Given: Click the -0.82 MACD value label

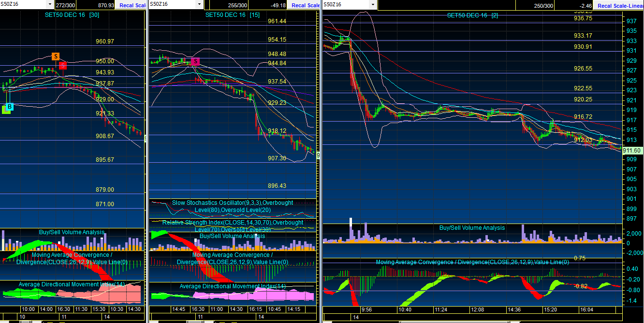Looking at the screenshot, I should (x=580, y=286).
